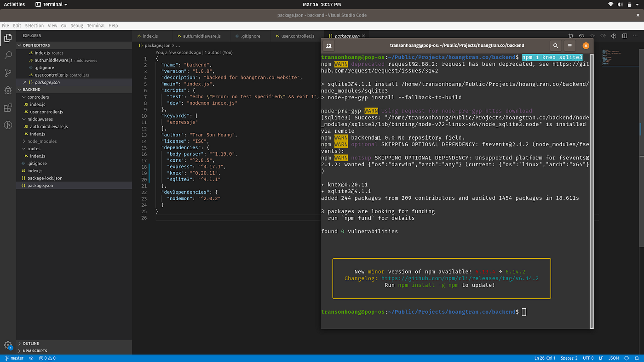Viewport: 644px width, 362px height.
Task: Change the Spaces: 2 indentation setting
Action: click(569, 358)
